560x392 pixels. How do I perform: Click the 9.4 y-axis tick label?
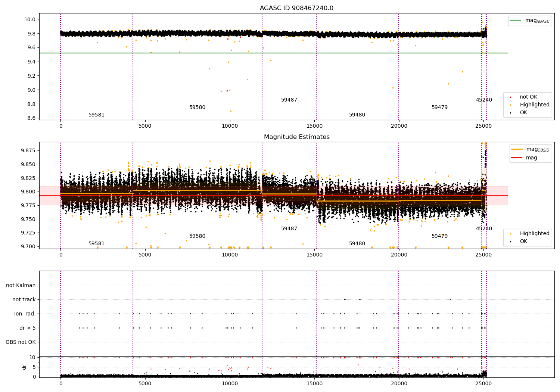pos(32,62)
